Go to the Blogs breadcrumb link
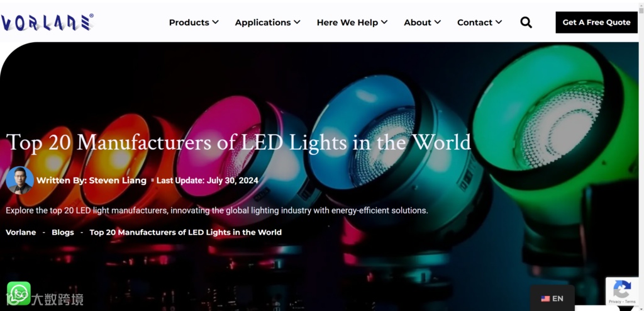Image resolution: width=644 pixels, height=311 pixels. pyautogui.click(x=63, y=232)
